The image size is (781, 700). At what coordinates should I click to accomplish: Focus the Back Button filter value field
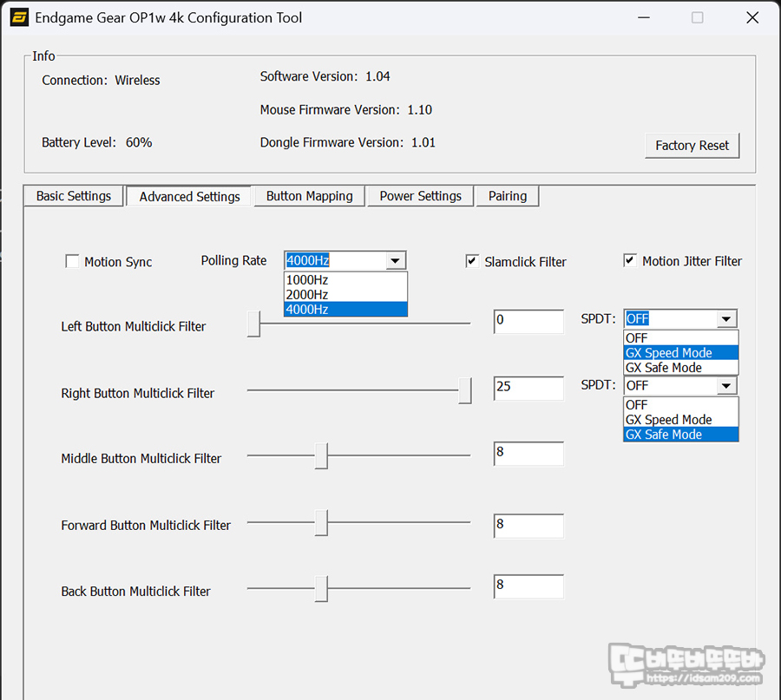pyautogui.click(x=528, y=586)
